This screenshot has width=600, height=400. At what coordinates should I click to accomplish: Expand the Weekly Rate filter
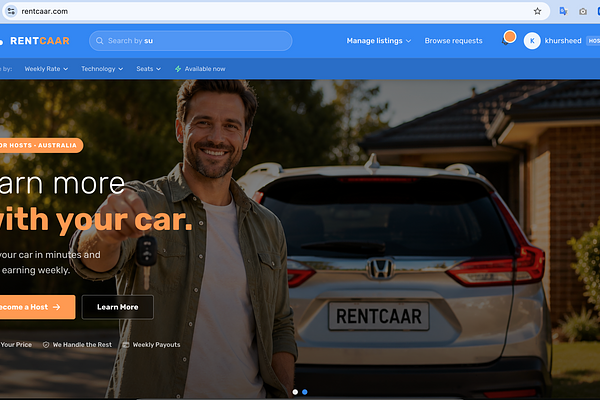[46, 69]
